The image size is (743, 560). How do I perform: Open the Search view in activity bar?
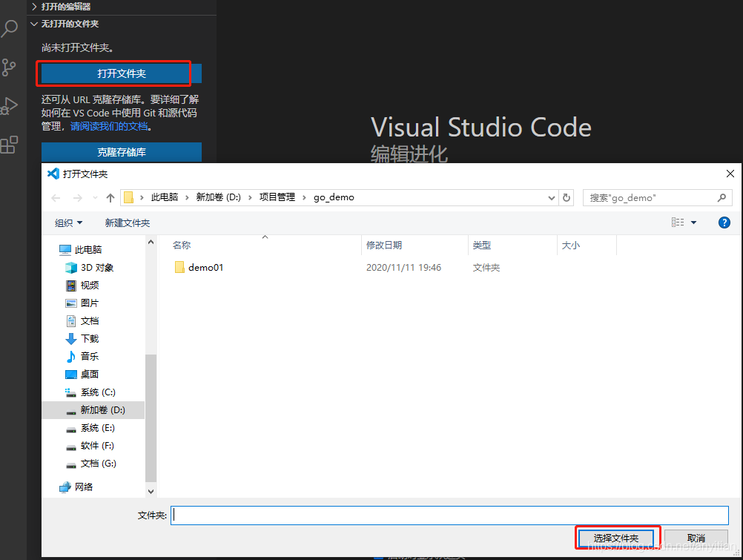pos(10,28)
